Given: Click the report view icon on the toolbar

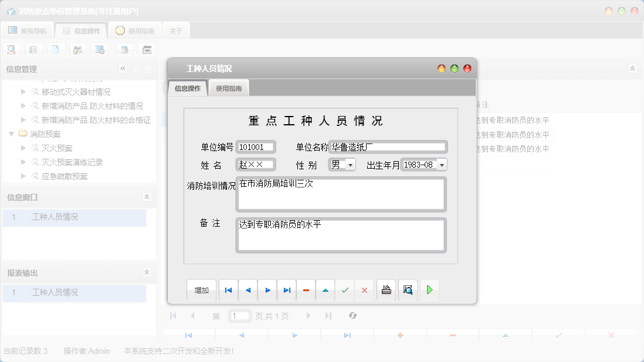Looking at the screenshot, I should click(33, 49).
